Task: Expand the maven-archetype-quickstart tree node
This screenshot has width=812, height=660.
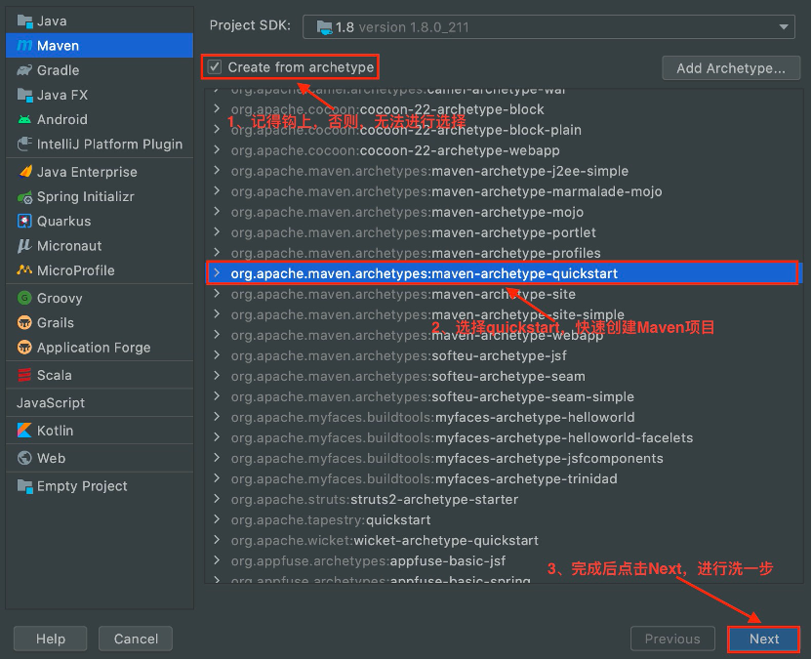Action: coord(217,273)
